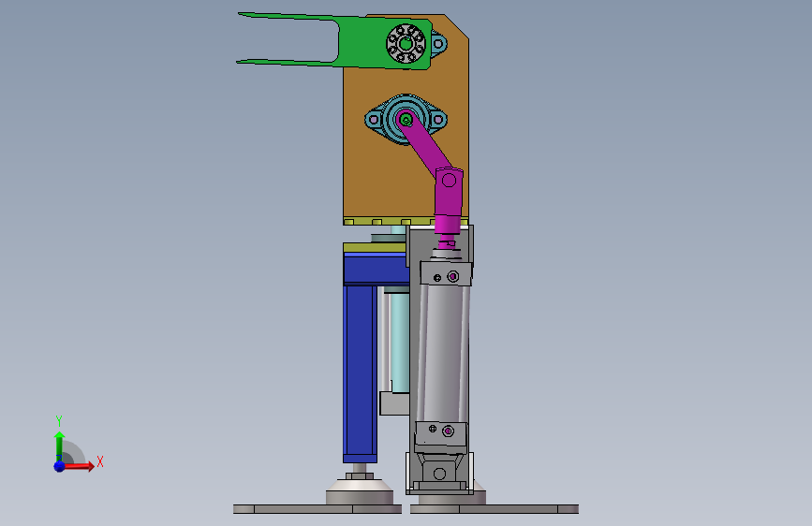Click the leveling foot under the blue column
This screenshot has height=526, width=812.
pyautogui.click(x=360, y=487)
